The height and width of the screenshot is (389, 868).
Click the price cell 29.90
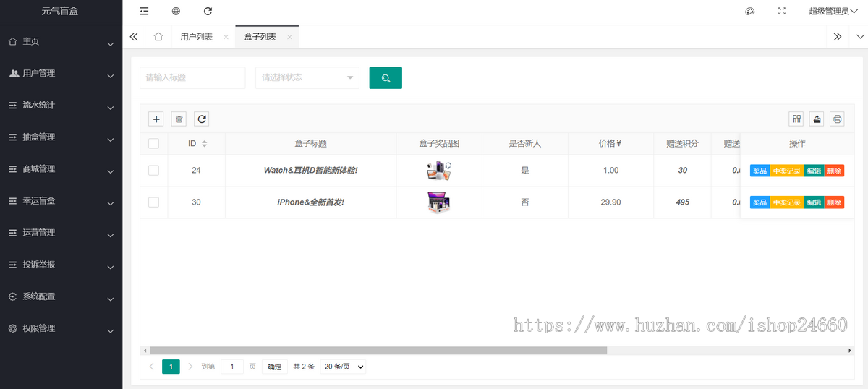coord(610,202)
